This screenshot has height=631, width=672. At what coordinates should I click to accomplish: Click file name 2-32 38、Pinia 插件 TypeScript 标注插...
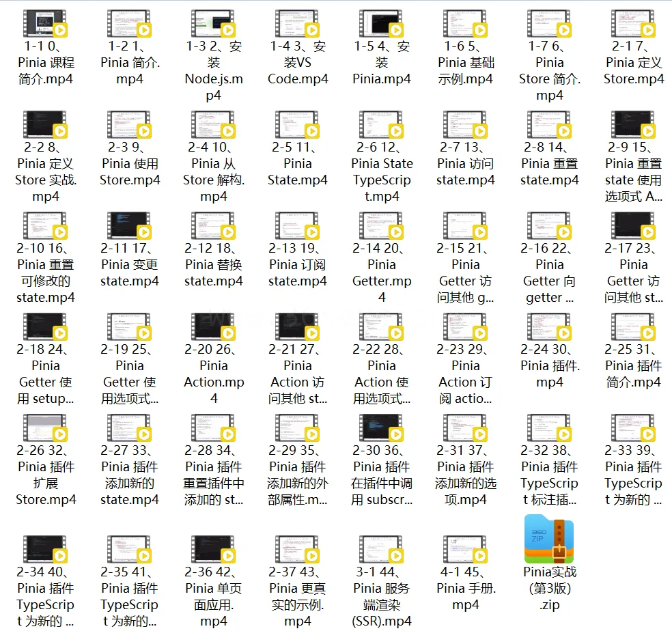[x=550, y=475]
